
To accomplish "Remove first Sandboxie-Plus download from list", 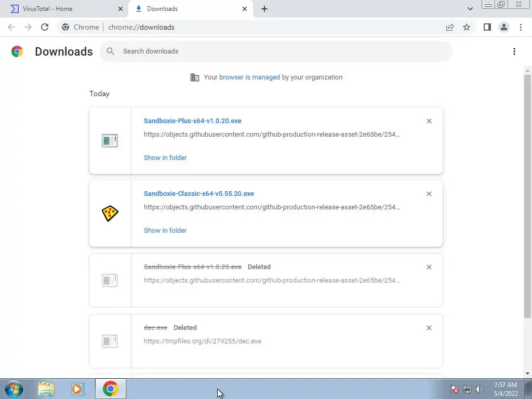I will click(x=429, y=121).
